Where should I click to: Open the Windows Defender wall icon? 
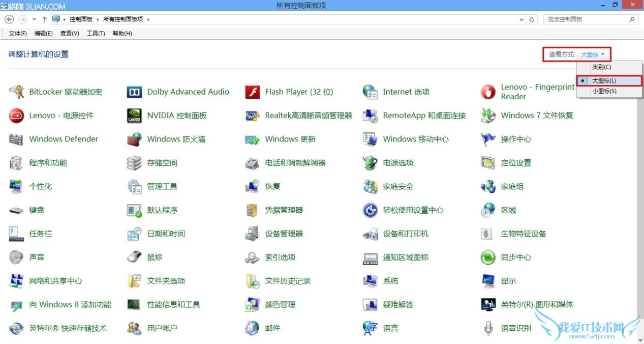click(16, 139)
